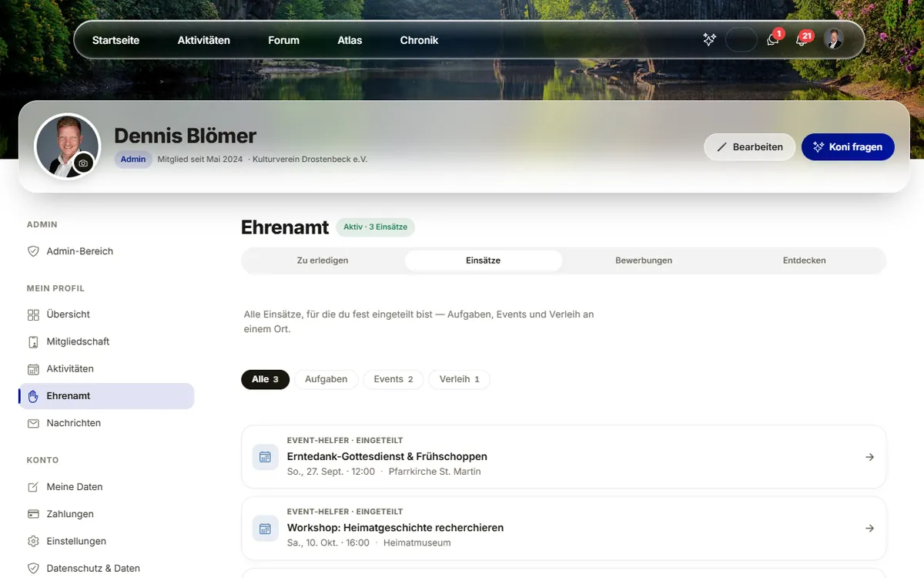924x578 pixels.
Task: Open Chronik in top navigation
Action: [419, 40]
